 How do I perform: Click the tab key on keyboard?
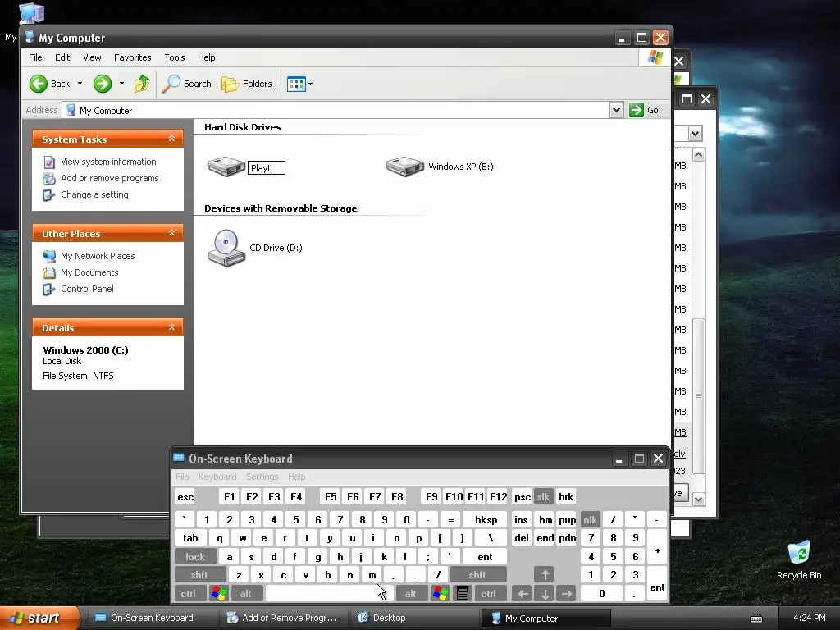190,538
